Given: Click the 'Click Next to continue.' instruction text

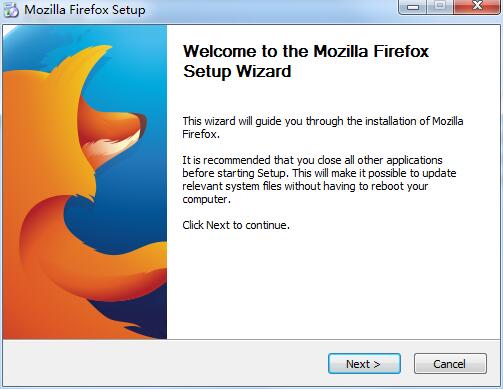Looking at the screenshot, I should [x=236, y=225].
